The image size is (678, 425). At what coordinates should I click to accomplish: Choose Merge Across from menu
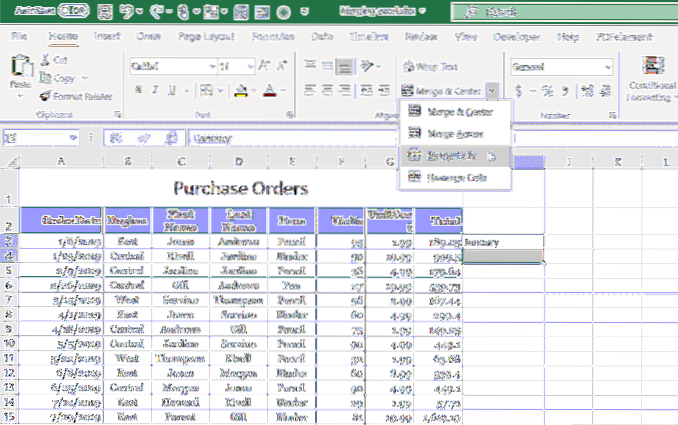(x=454, y=134)
